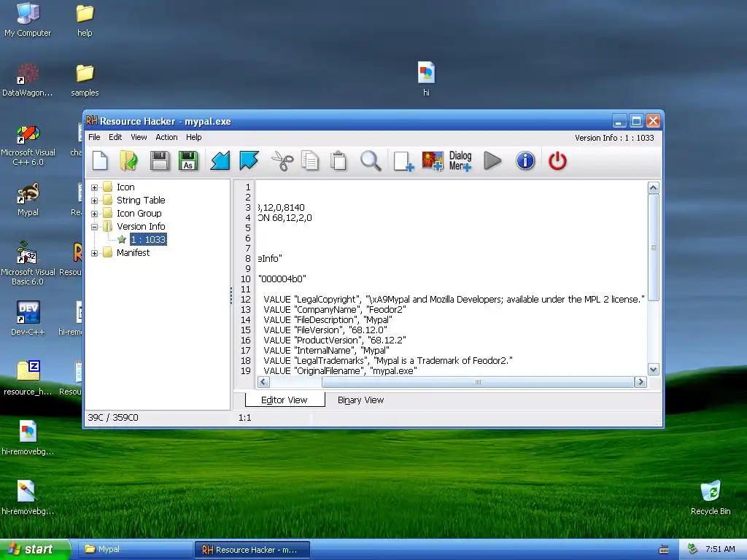The width and height of the screenshot is (747, 560).
Task: Click the blue Info icon
Action: click(x=525, y=161)
